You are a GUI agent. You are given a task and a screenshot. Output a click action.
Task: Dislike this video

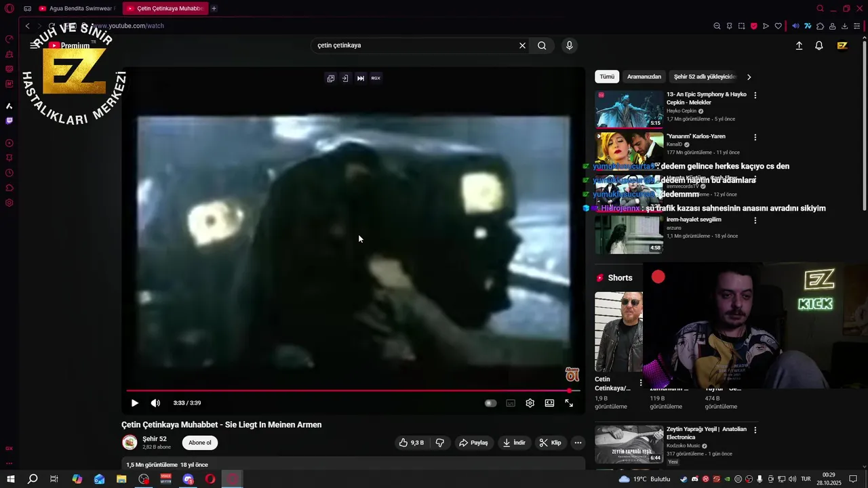point(439,443)
